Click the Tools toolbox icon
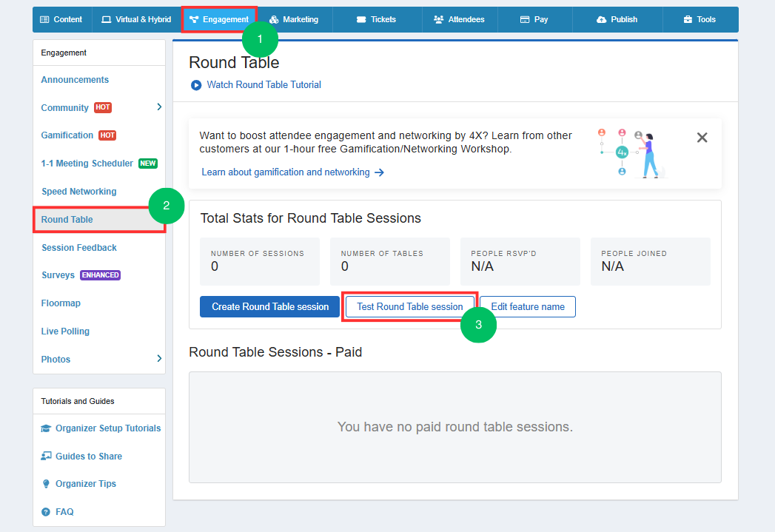This screenshot has width=775, height=532. pyautogui.click(x=688, y=20)
